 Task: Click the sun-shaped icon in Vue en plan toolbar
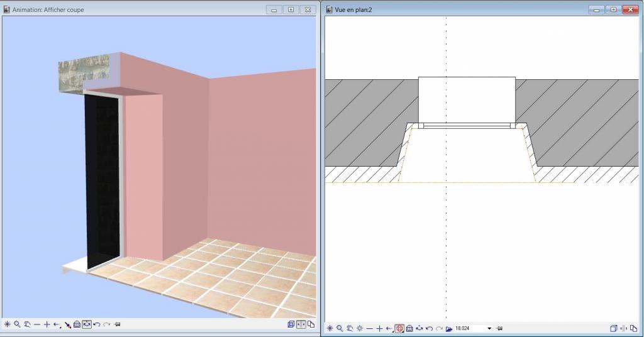click(x=360, y=328)
